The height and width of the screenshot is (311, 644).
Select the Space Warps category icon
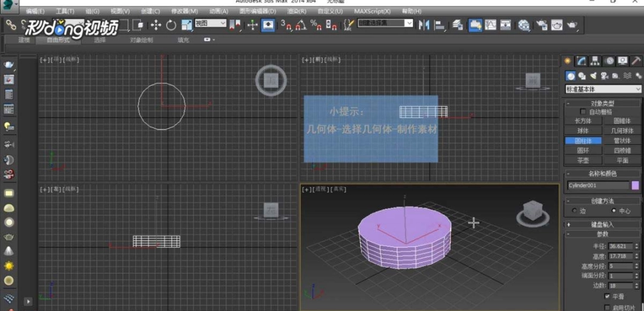[627, 76]
